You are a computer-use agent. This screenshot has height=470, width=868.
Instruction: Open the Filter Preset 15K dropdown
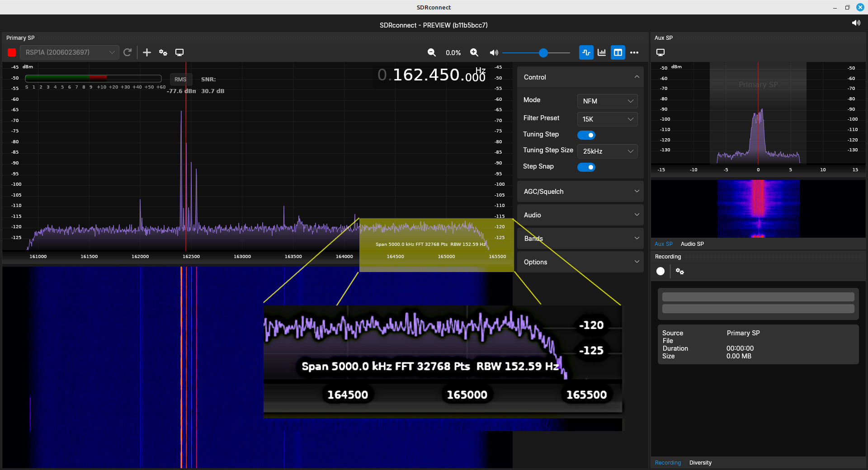pyautogui.click(x=608, y=119)
